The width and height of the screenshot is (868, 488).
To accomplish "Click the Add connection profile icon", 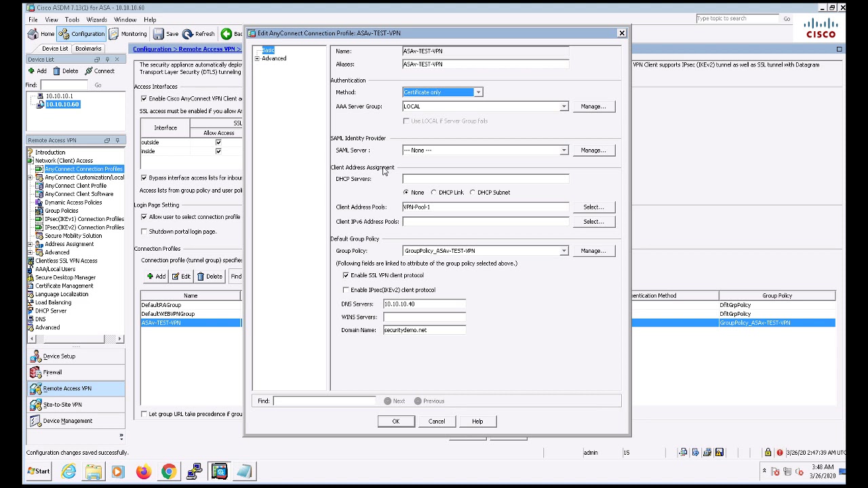I will point(151,277).
